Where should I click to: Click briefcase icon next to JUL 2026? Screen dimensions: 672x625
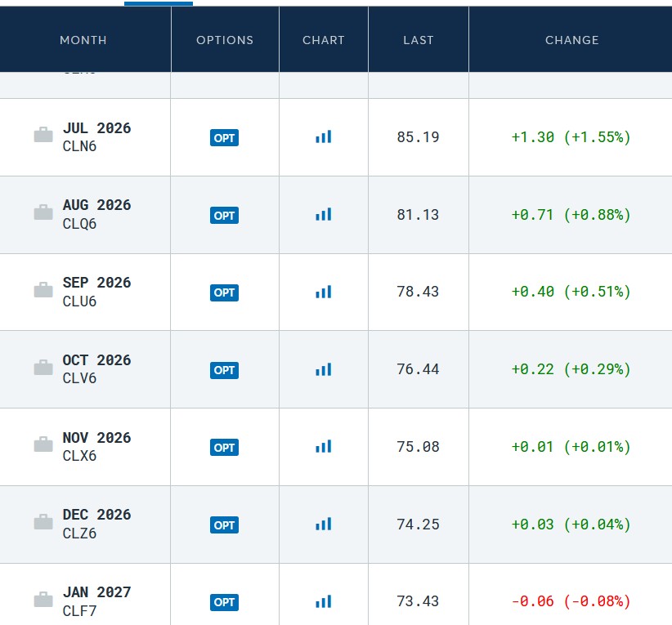(x=43, y=135)
